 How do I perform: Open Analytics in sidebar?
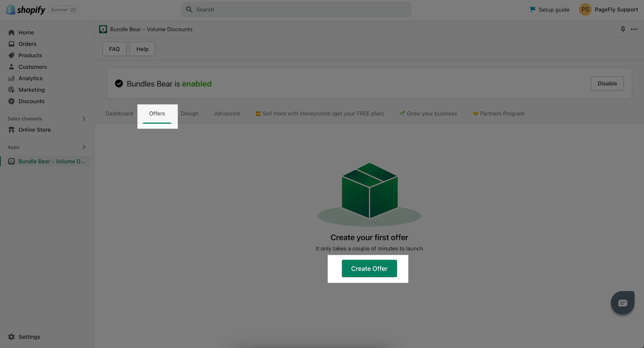(x=31, y=79)
